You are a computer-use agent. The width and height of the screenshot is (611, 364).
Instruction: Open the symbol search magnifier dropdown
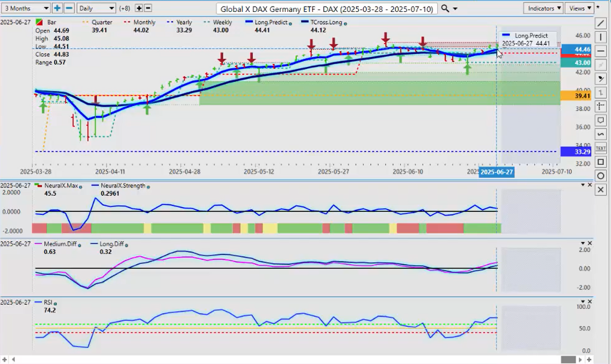coord(448,8)
